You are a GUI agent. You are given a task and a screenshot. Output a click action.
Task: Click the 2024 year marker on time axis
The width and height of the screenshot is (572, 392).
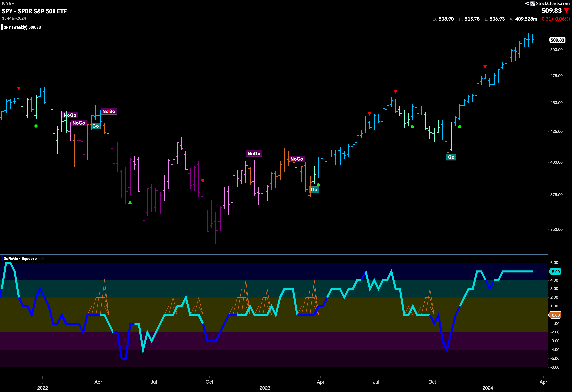[x=488, y=388]
